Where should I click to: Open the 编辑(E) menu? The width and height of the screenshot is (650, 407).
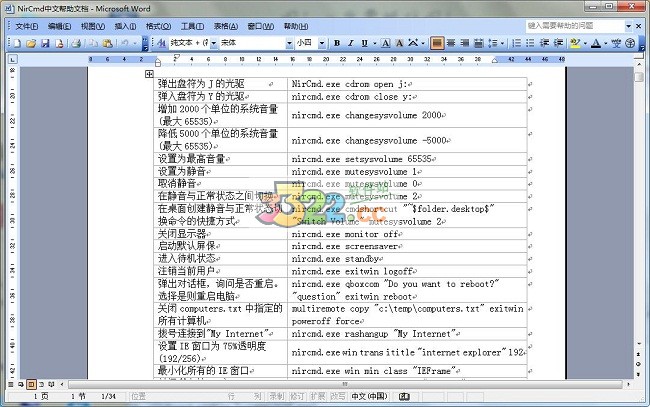(59, 27)
